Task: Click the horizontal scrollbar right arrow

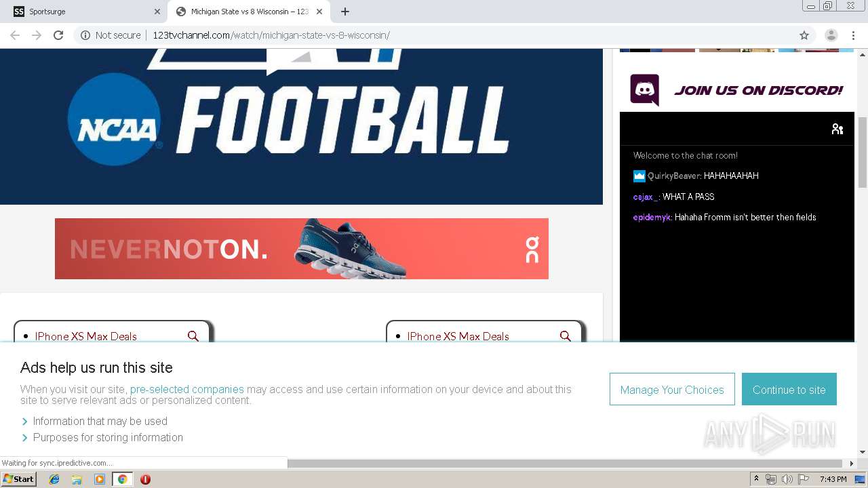Action: 852,464
